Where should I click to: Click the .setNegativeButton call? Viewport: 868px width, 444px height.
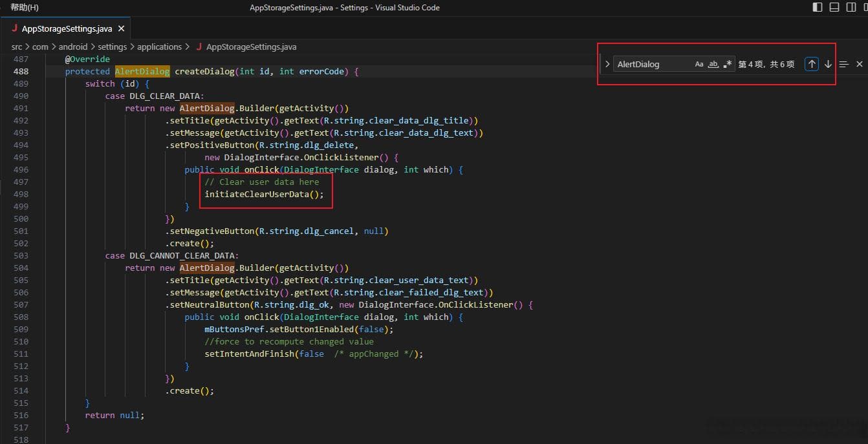click(210, 231)
